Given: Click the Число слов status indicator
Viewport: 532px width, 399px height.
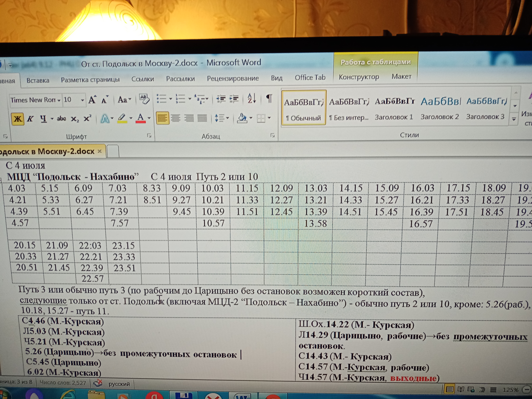Looking at the screenshot, I should tap(63, 383).
